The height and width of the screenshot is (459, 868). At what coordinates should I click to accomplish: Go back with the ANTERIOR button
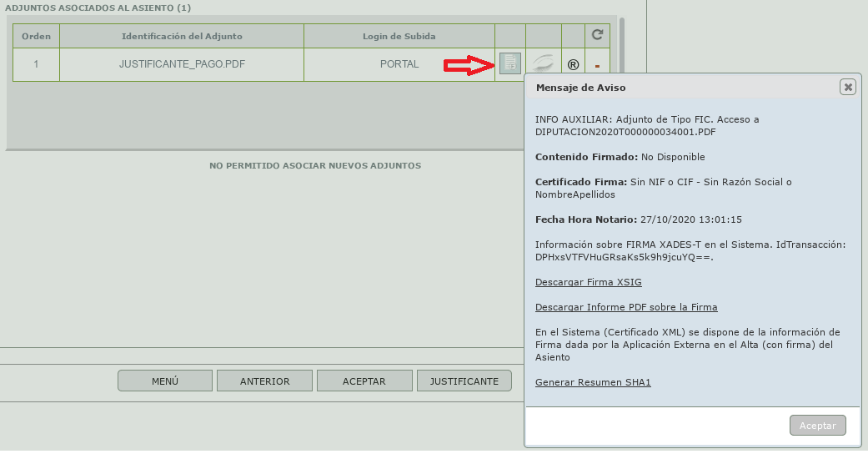[264, 381]
